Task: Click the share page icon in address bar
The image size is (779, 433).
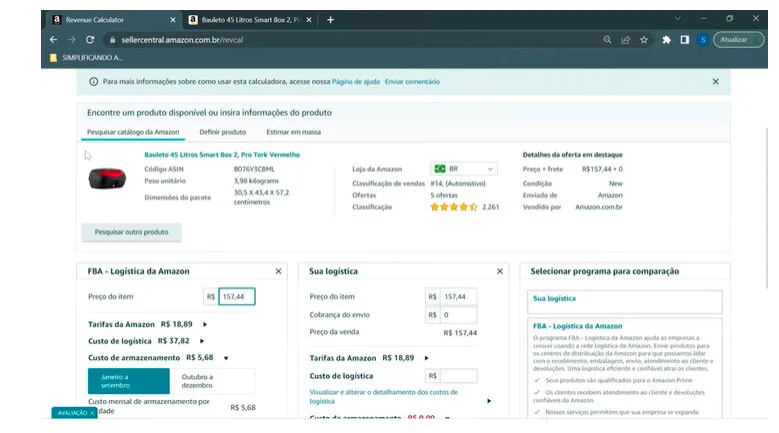Action: (625, 40)
